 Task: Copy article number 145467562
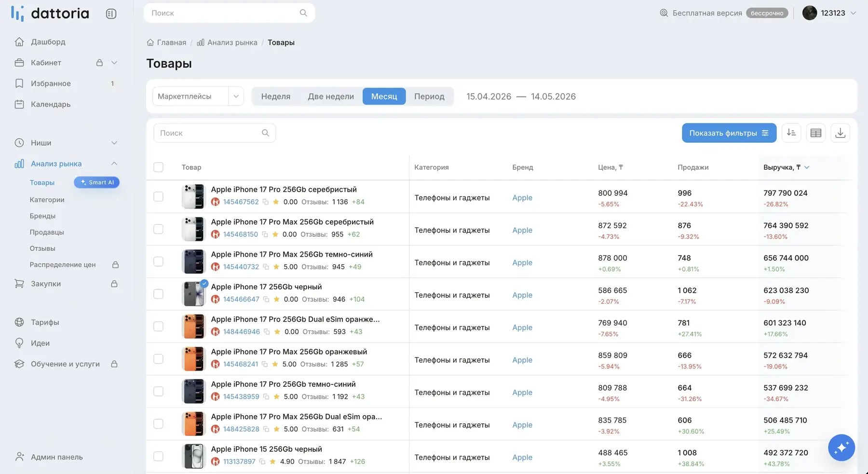(265, 202)
